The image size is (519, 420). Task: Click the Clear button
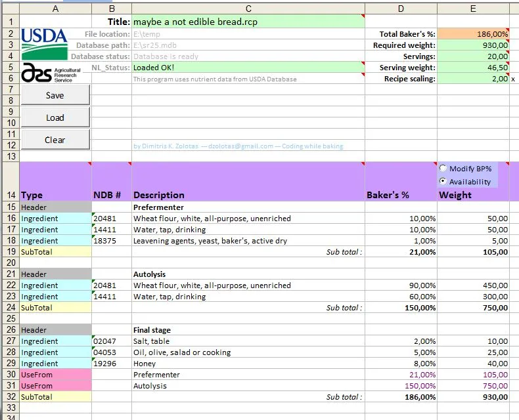(x=55, y=140)
